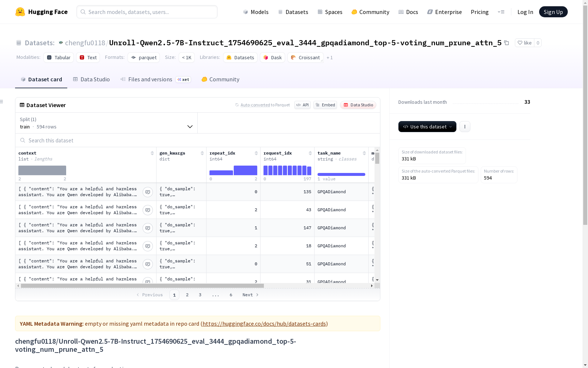Click the request_idx histogram bars

tap(287, 170)
